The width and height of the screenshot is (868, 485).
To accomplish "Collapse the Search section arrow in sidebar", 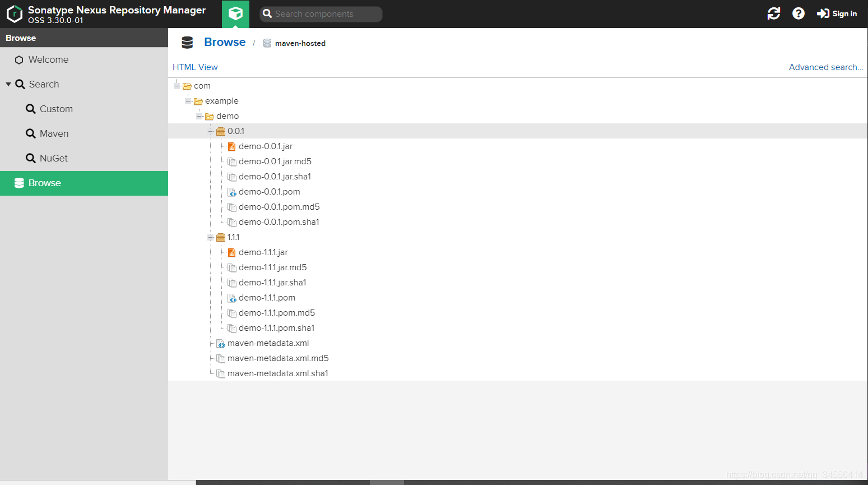I will point(8,84).
